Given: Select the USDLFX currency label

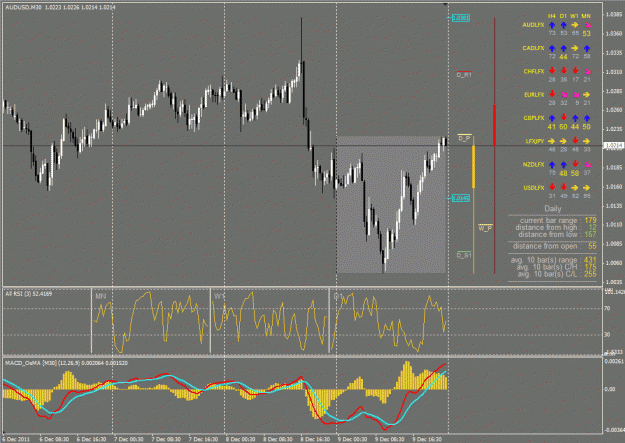Looking at the screenshot, I should (x=533, y=187).
